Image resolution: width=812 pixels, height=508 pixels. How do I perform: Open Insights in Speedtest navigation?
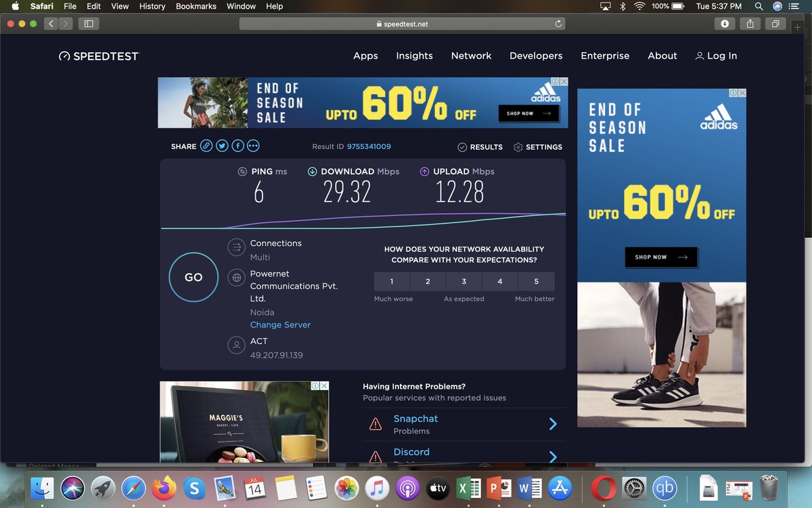coord(414,56)
